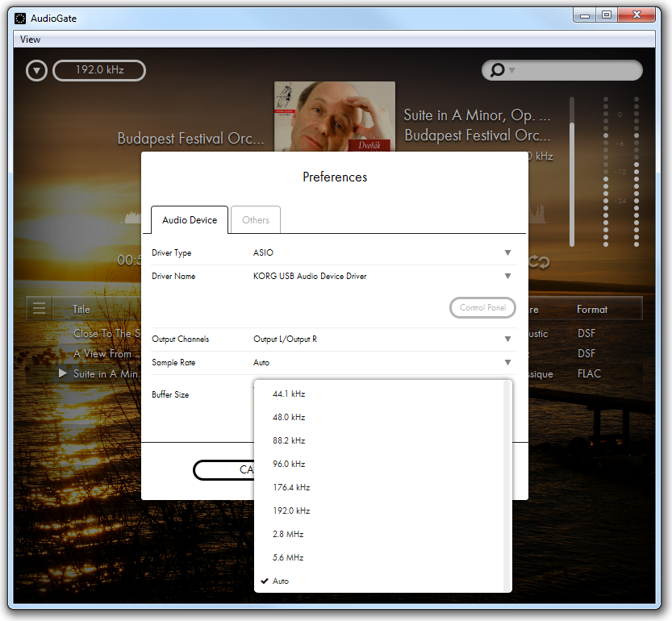
Task: Select the checked Auto option
Action: (x=379, y=581)
